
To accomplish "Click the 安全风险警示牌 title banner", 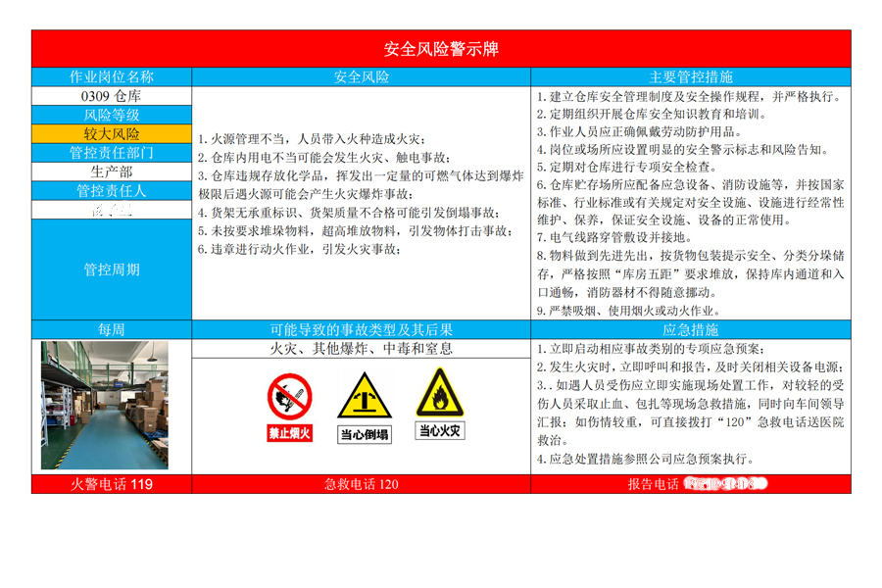I will coord(441,49).
